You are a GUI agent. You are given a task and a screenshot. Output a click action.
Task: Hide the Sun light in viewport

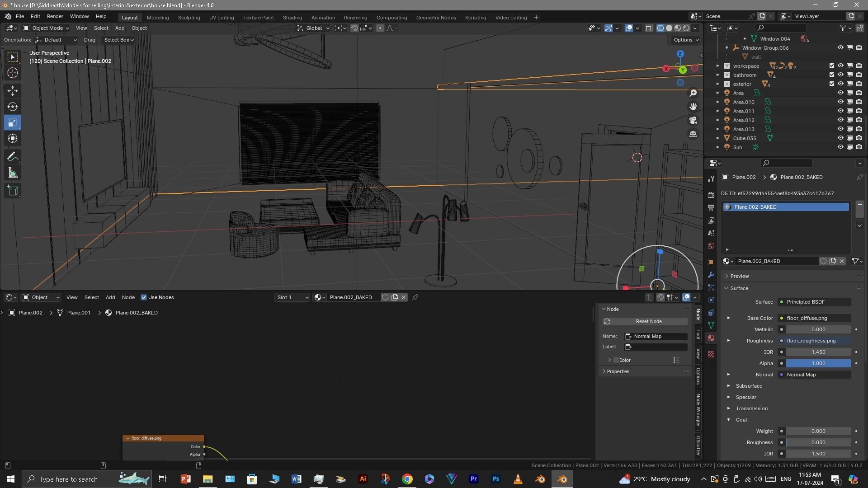pos(840,147)
